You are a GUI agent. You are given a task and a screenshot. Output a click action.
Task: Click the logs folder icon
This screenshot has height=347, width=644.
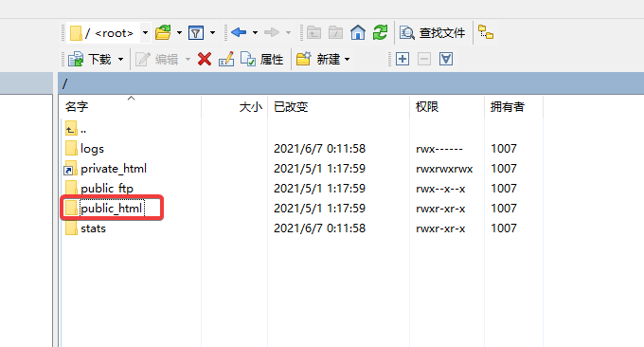71,148
